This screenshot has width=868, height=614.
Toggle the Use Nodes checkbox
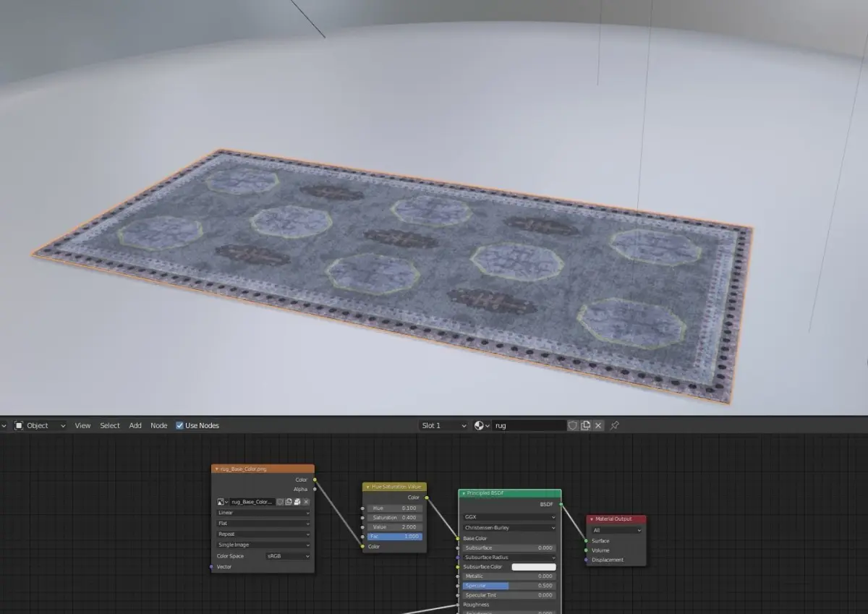pos(180,425)
